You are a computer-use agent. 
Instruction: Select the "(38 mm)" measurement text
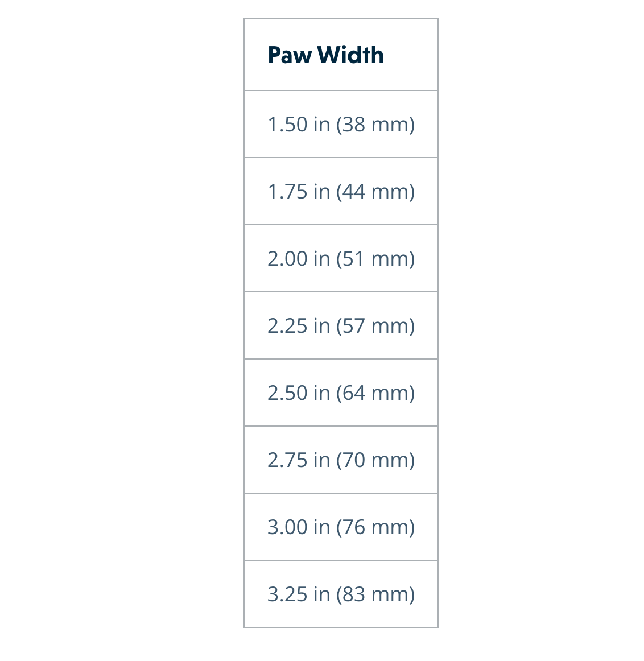375,125
